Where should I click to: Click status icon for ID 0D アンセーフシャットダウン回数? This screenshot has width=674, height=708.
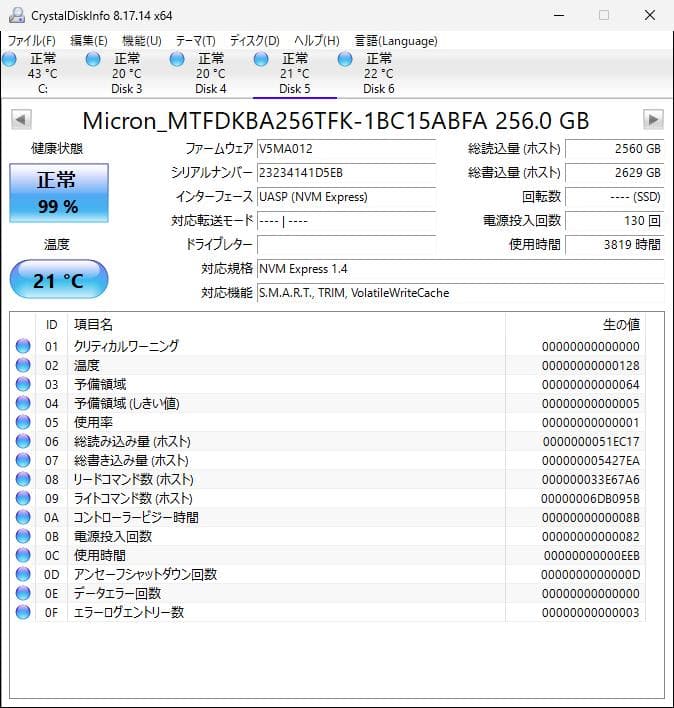click(23, 574)
